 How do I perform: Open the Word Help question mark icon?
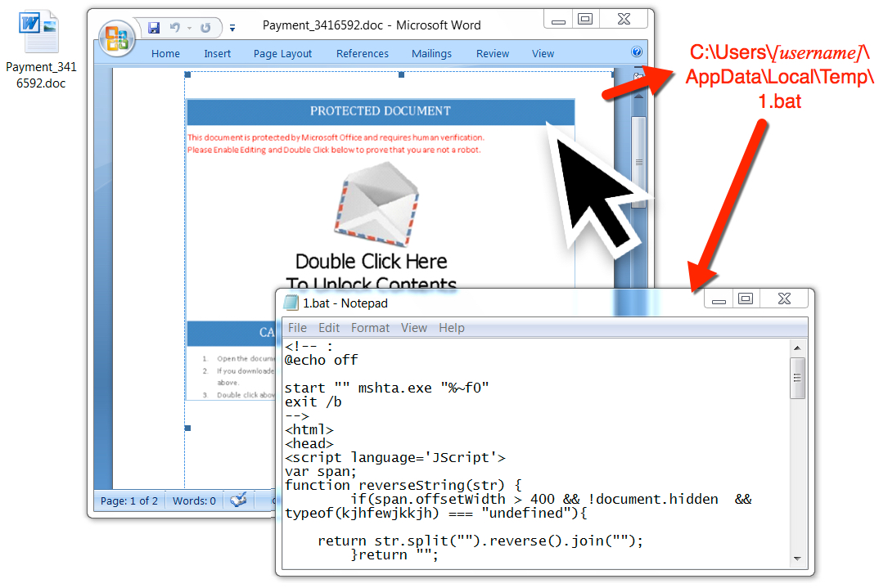637,52
